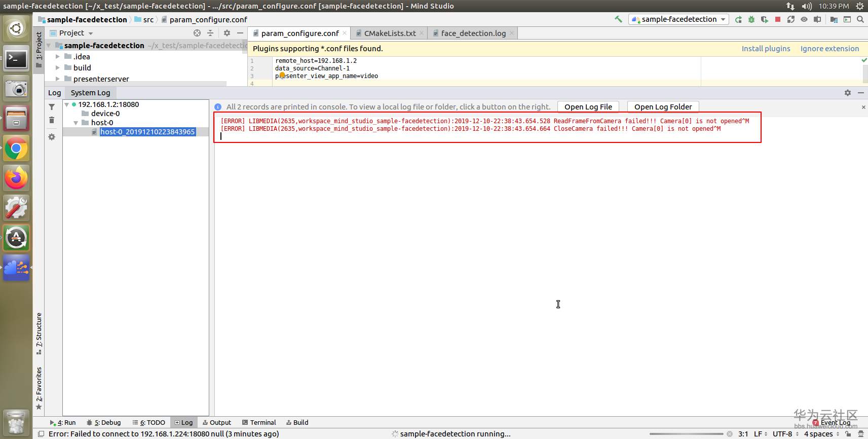Select the System Log tab
868x439 pixels.
point(90,93)
